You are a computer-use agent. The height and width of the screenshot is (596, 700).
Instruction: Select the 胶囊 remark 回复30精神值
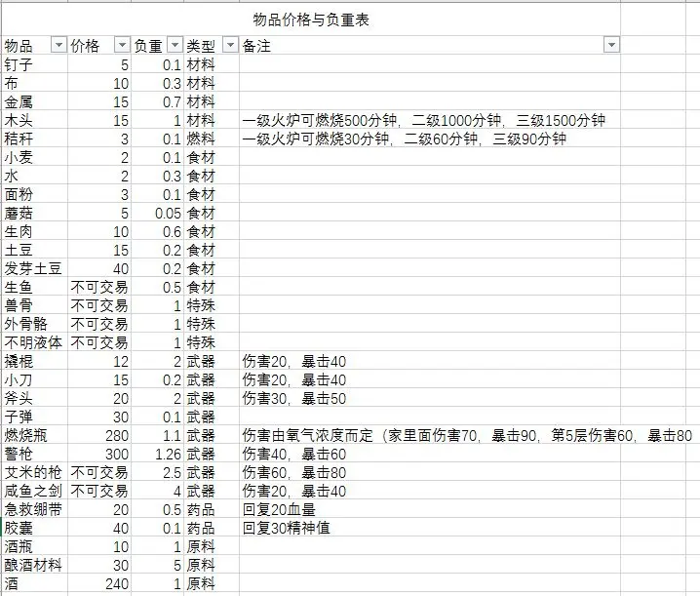[x=292, y=529]
